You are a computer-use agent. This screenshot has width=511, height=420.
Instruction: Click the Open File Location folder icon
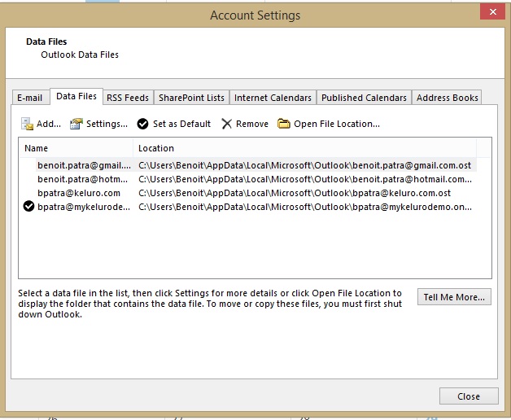(x=284, y=124)
